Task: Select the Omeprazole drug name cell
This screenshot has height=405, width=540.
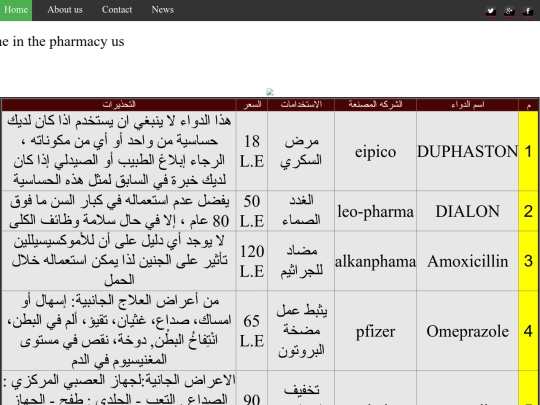Action: [467, 331]
